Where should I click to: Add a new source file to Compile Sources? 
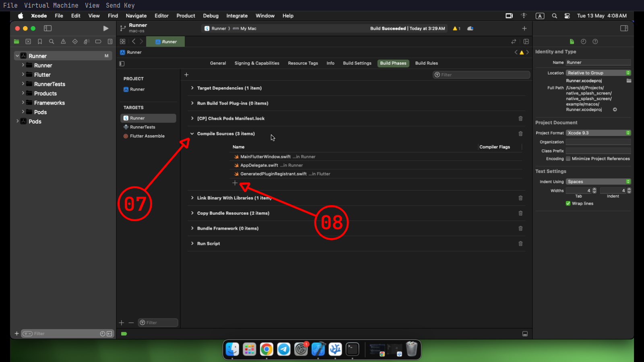[235, 183]
